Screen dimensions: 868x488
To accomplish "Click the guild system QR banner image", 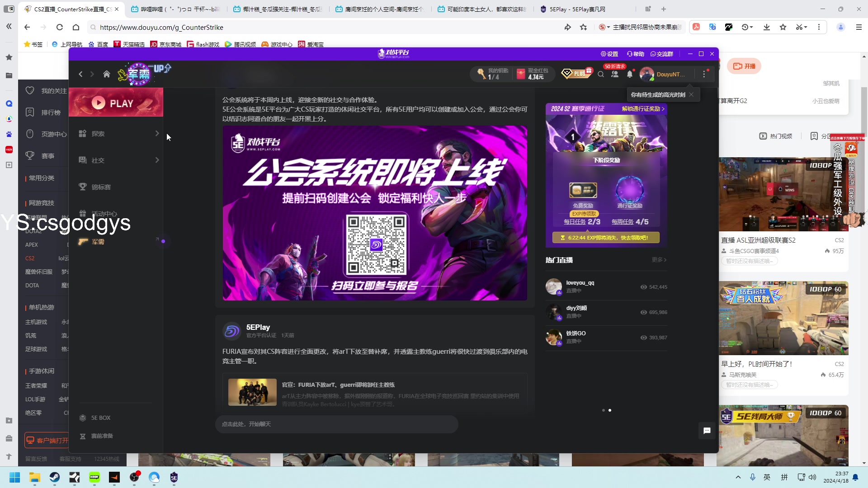I will 375,213.
